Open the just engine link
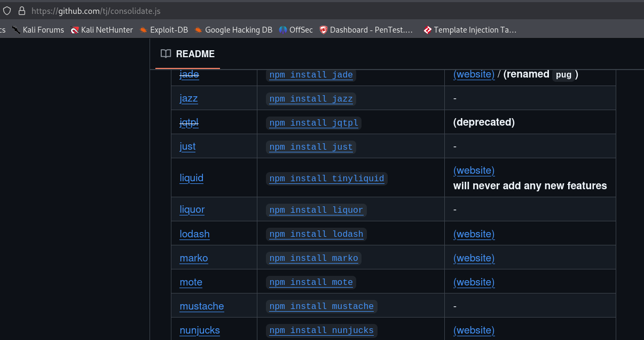644x340 pixels. coord(187,146)
